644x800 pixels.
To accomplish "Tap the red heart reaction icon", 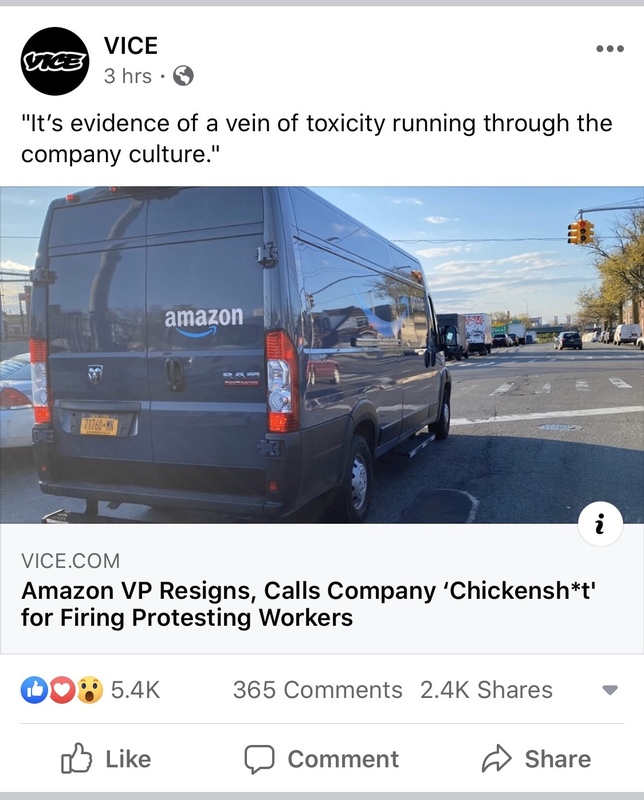I will [62, 690].
